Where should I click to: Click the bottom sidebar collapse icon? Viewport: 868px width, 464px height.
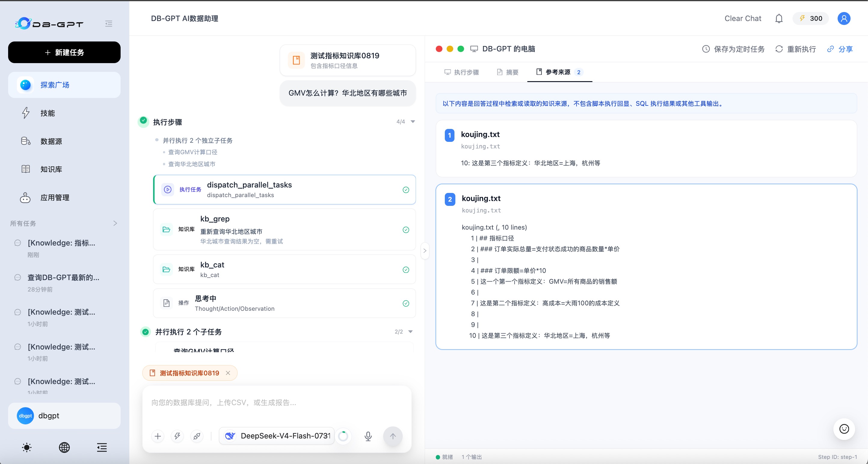pyautogui.click(x=102, y=447)
